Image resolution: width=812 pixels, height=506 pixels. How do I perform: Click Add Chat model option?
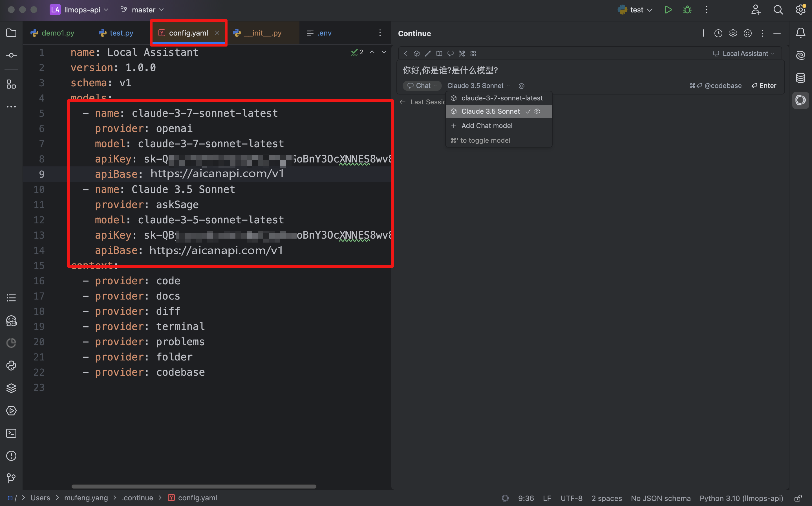click(487, 126)
